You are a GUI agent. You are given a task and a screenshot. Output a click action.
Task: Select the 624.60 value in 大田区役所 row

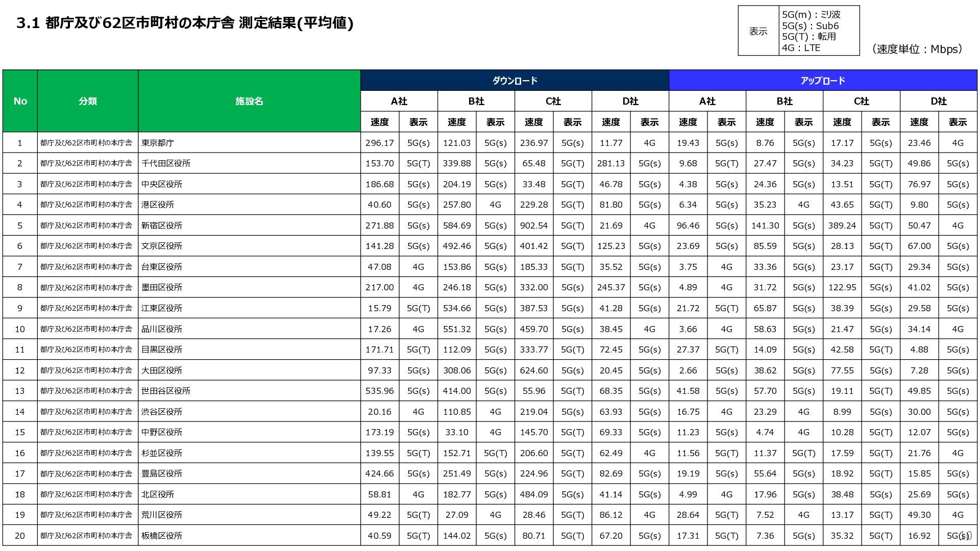[533, 370]
